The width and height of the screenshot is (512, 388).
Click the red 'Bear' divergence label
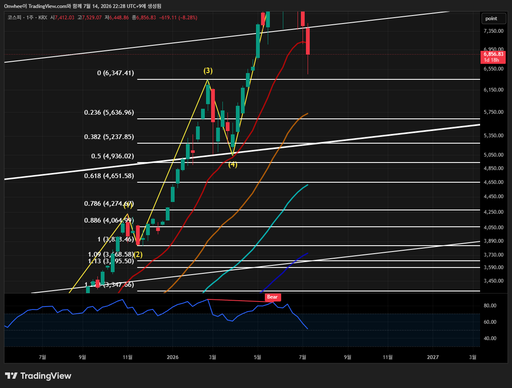click(273, 297)
